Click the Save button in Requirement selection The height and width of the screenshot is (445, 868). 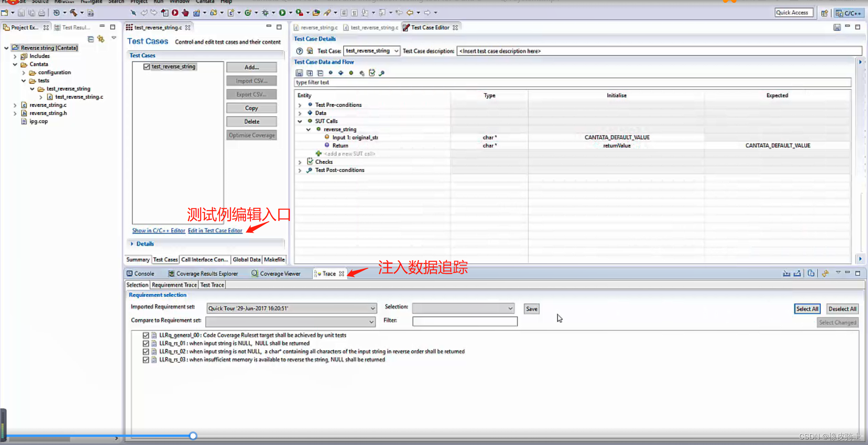532,309
